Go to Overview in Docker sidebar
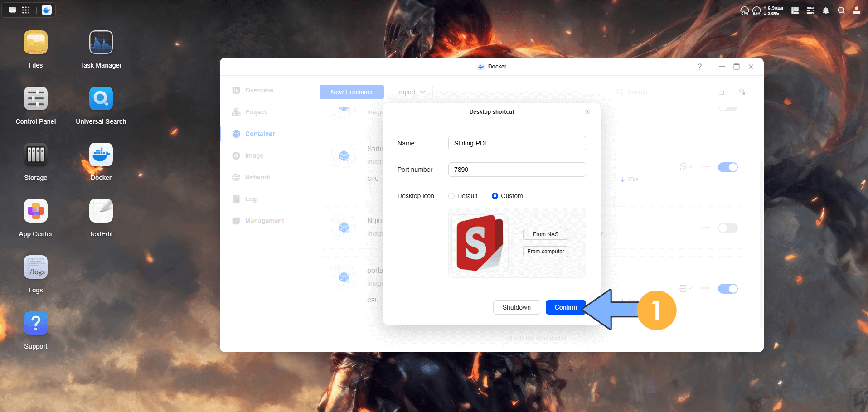 coord(259,90)
